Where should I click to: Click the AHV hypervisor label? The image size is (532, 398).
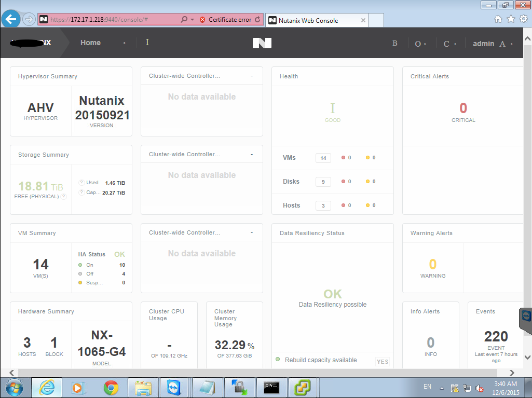tap(40, 108)
